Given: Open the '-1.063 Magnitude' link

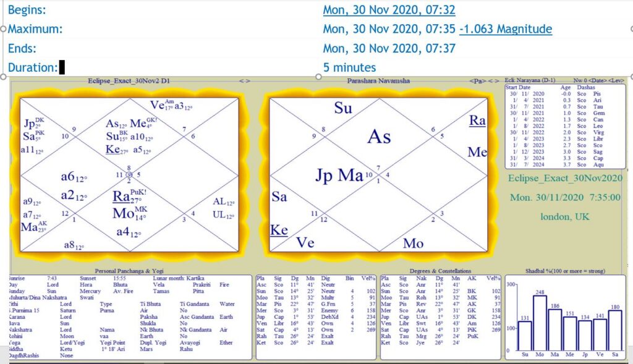Looking at the screenshot, I should click(x=506, y=29).
